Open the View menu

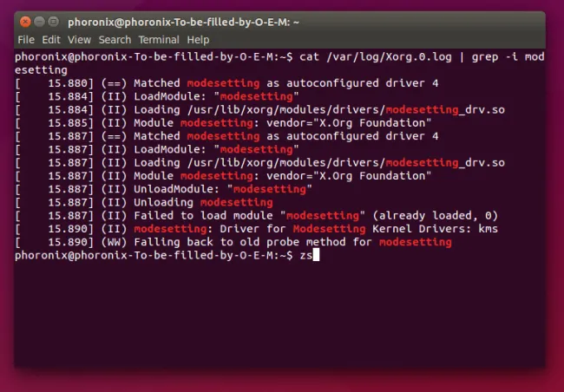pyautogui.click(x=80, y=40)
